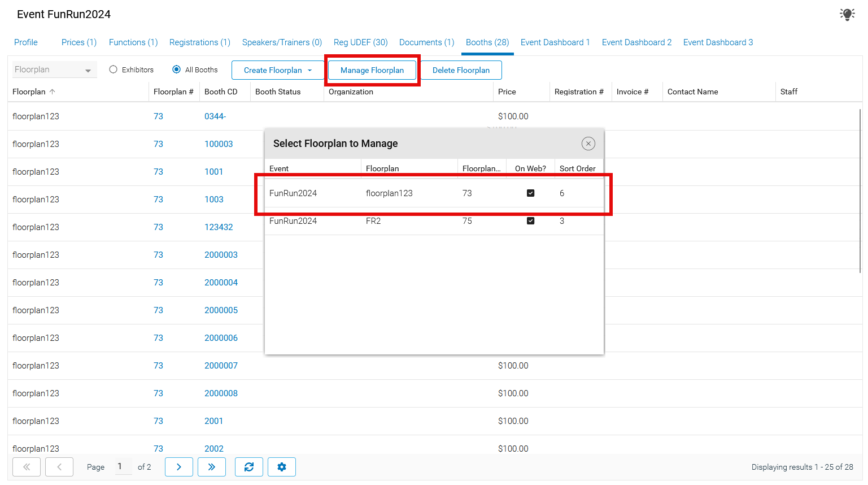Image resolution: width=868 pixels, height=485 pixels.
Task: Open grid settings gear
Action: [282, 467]
